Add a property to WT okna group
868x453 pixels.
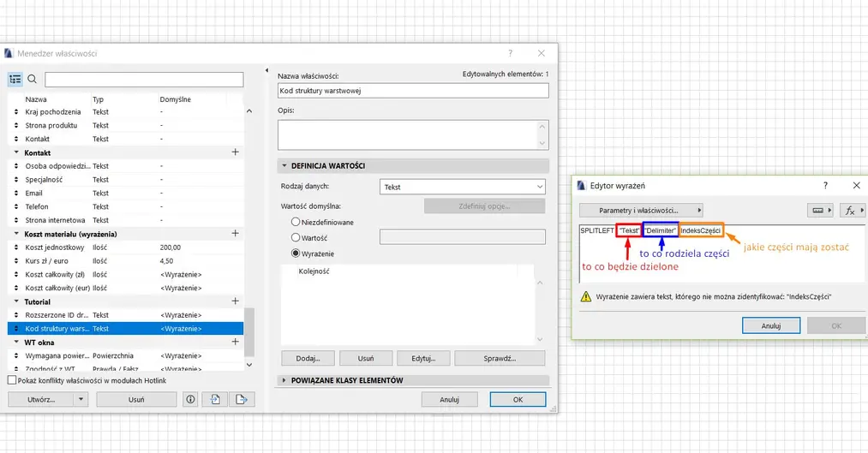pyautogui.click(x=236, y=342)
